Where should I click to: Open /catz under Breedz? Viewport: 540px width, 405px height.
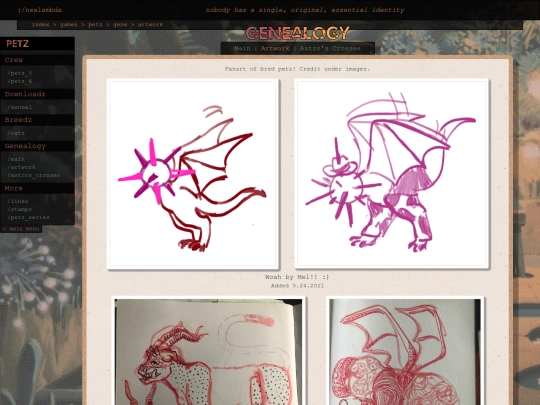[16, 133]
